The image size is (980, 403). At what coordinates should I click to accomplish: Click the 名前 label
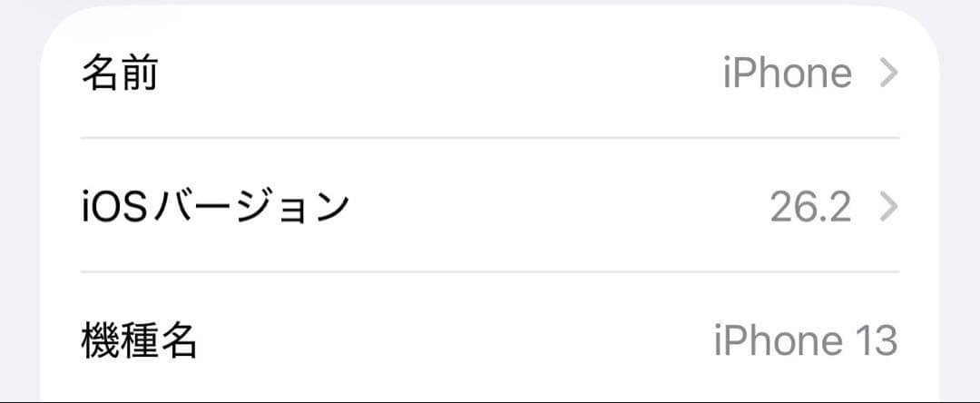click(x=120, y=74)
